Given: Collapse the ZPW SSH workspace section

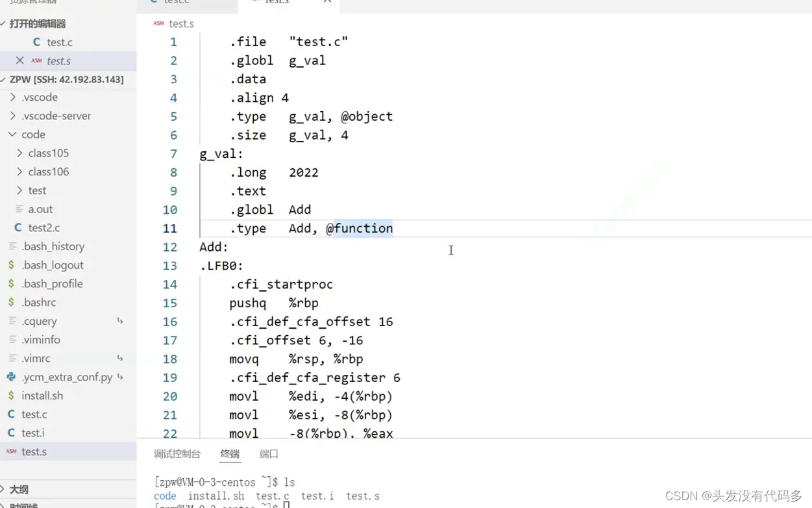Looking at the screenshot, I should tap(4, 79).
